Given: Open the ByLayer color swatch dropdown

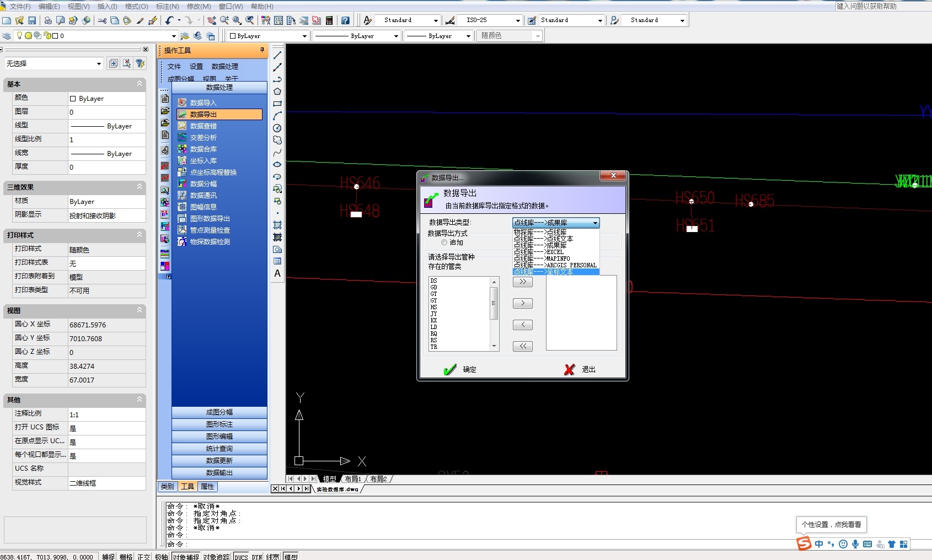Looking at the screenshot, I should click(x=304, y=36).
